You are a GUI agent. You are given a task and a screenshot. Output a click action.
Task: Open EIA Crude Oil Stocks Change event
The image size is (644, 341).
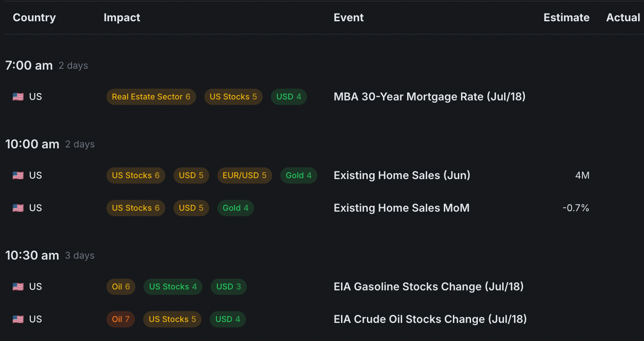pos(430,319)
